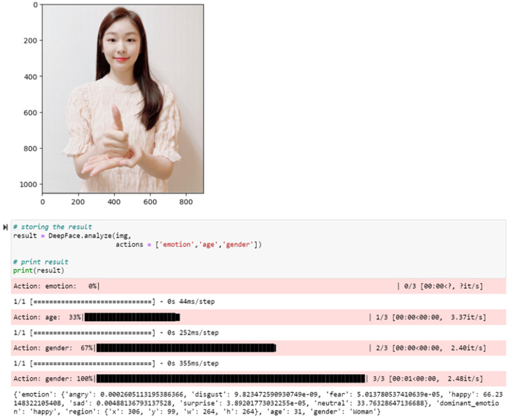This screenshot has height=420, width=511.
Task: Click the output image of the woman
Action: [123, 99]
